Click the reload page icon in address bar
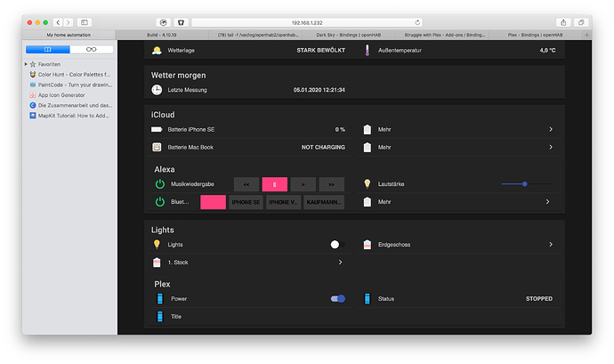614x364 pixels. point(417,22)
